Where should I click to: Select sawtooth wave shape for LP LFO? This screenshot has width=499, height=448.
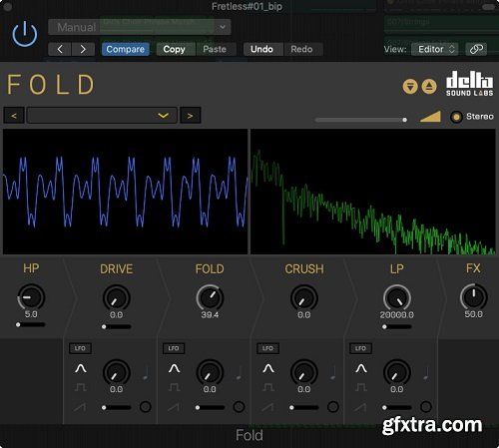[x=361, y=407]
